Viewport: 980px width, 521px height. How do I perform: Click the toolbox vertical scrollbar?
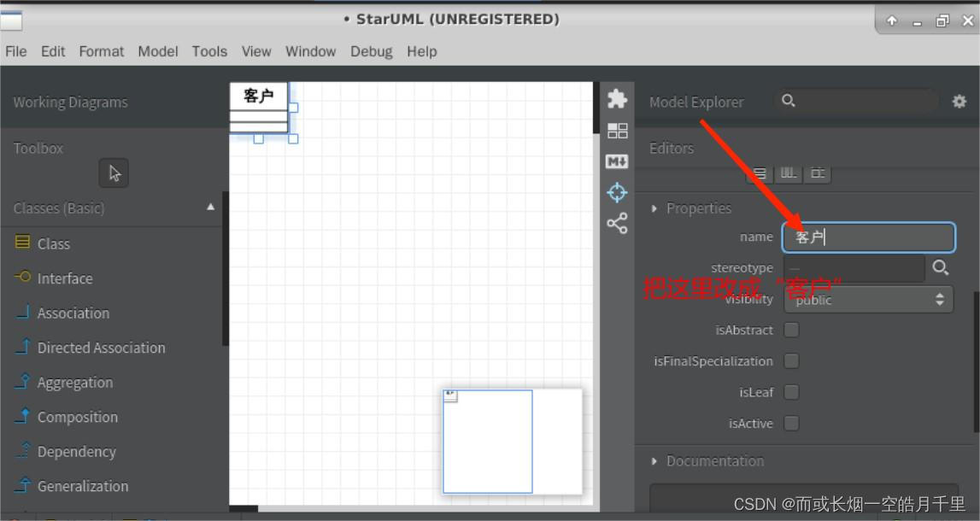226,269
